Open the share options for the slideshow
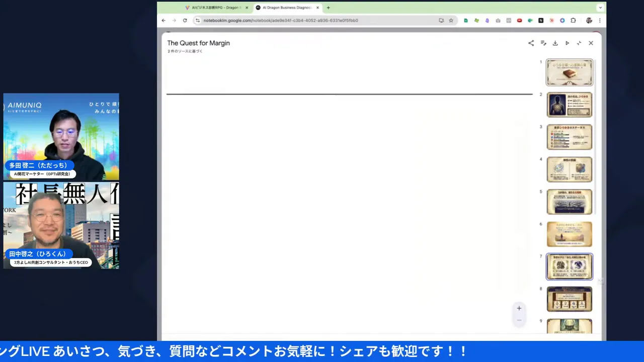 (530, 43)
